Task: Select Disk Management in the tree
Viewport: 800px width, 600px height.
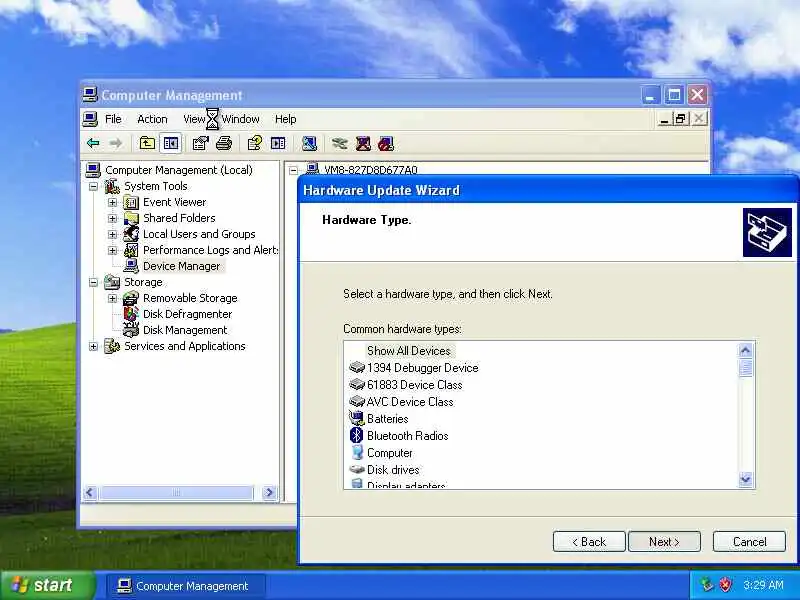Action: [x=185, y=330]
